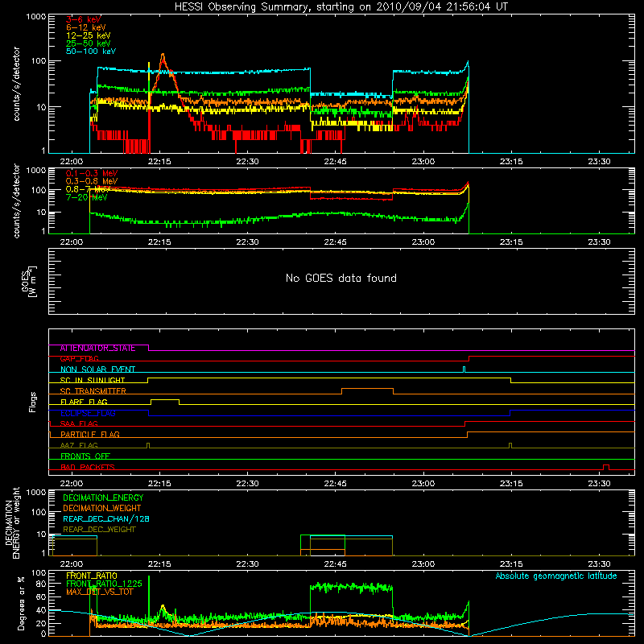
Task: Click the raised segment on the FLARE_FLAG line
Action: (x=165, y=400)
